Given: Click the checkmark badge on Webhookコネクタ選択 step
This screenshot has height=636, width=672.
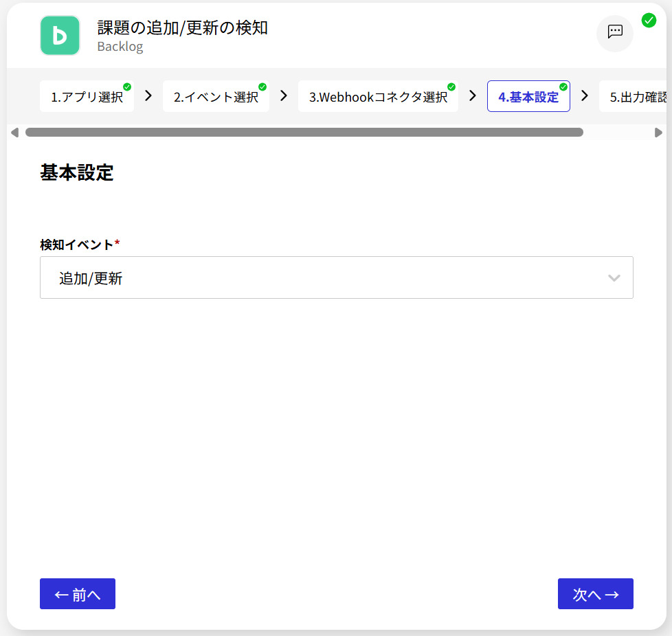Looking at the screenshot, I should 451,87.
